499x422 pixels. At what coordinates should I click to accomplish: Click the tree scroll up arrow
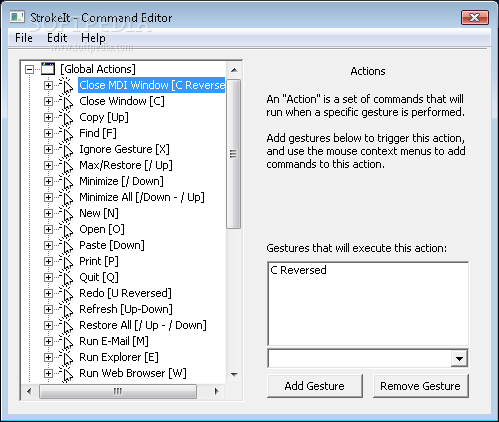click(234, 70)
